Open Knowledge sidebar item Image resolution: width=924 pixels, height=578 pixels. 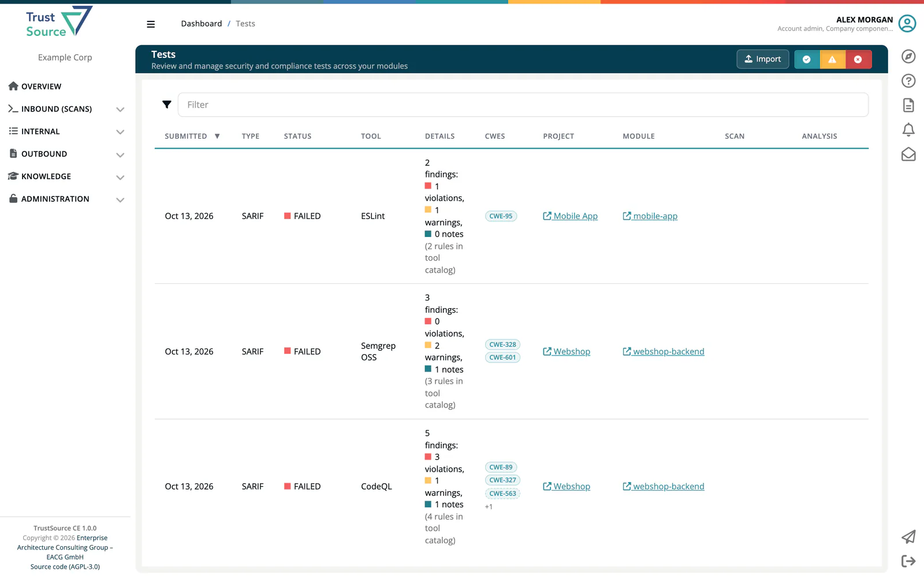tap(40, 176)
